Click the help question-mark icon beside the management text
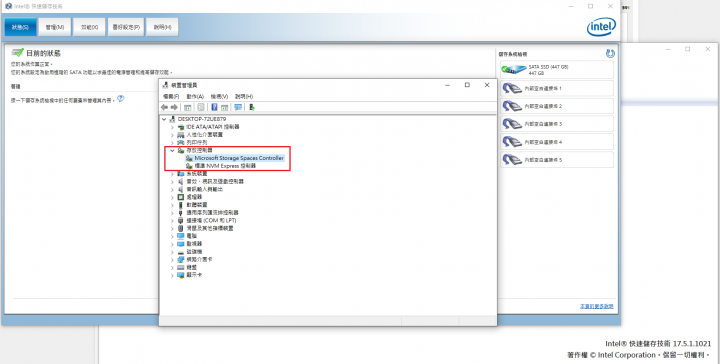 pyautogui.click(x=120, y=99)
